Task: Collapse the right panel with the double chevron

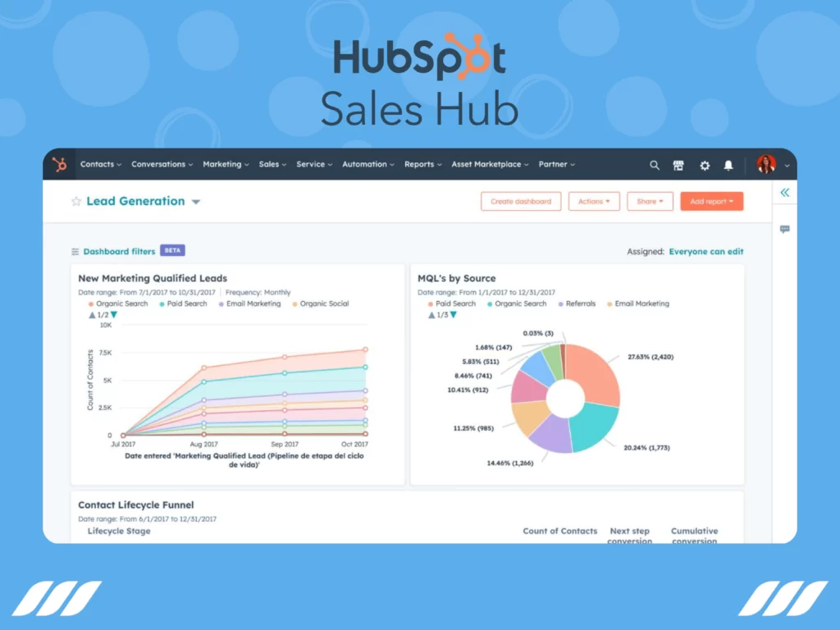Action: pos(785,191)
